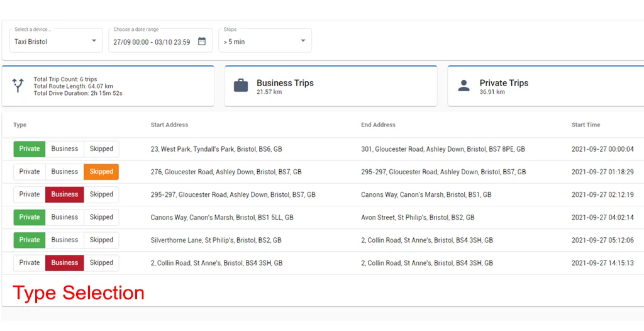Screen dimensions: 644x331
Task: Click the Start Time column header
Action: pyautogui.click(x=586, y=125)
